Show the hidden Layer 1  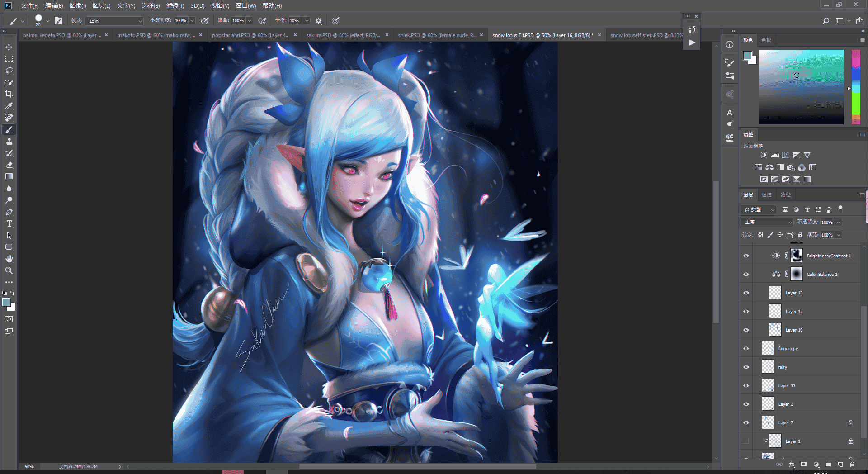tap(746, 441)
